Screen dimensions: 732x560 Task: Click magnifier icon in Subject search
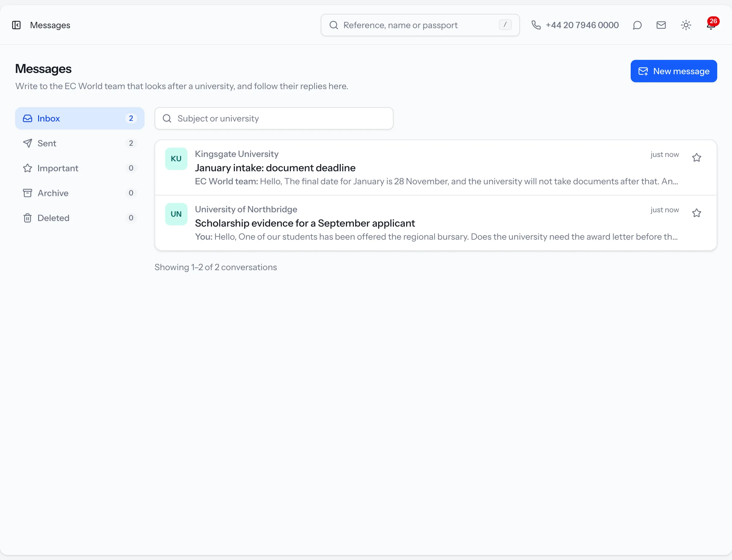pyautogui.click(x=167, y=118)
